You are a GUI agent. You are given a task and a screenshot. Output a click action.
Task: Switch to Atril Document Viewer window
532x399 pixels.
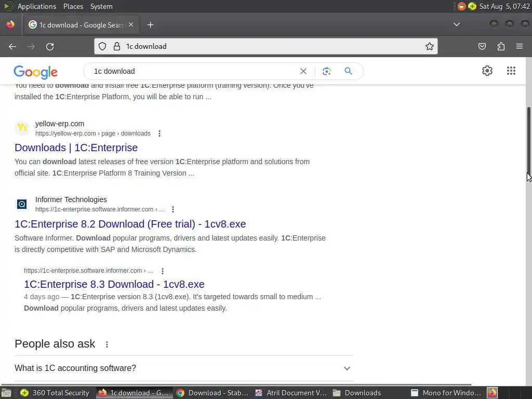pyautogui.click(x=291, y=393)
